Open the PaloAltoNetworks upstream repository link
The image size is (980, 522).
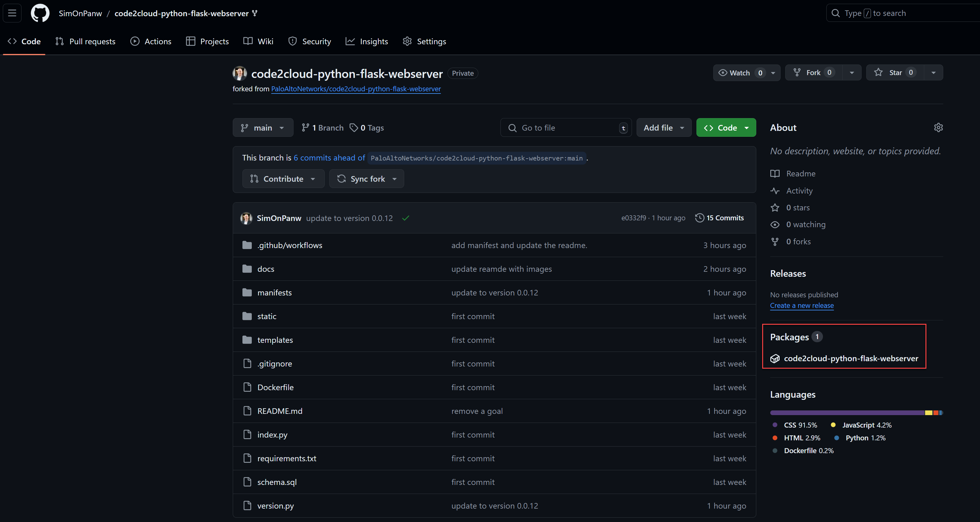(356, 89)
